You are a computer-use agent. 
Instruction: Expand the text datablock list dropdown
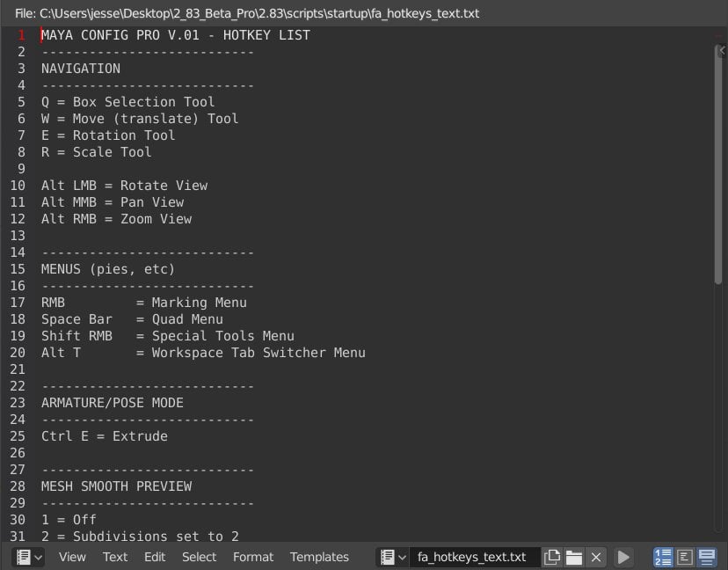pos(402,557)
